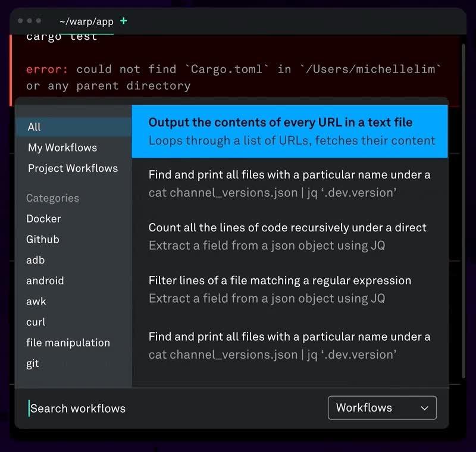
Task: Click the macOS window close dot
Action: (21, 21)
